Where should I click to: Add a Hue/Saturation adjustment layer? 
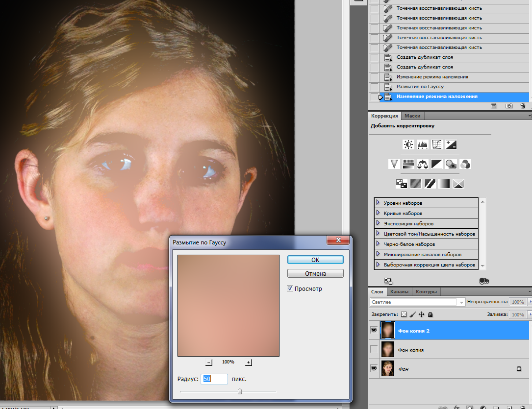click(x=408, y=165)
